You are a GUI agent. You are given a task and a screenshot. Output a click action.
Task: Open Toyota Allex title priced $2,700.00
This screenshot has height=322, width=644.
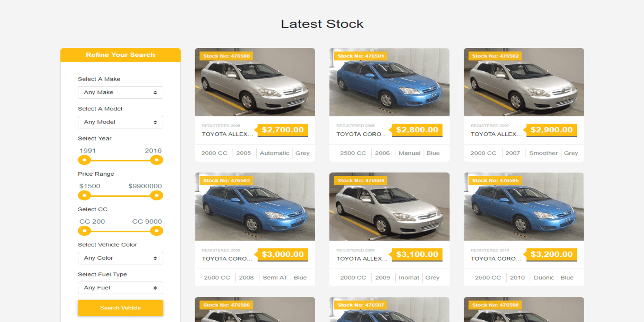click(x=228, y=134)
